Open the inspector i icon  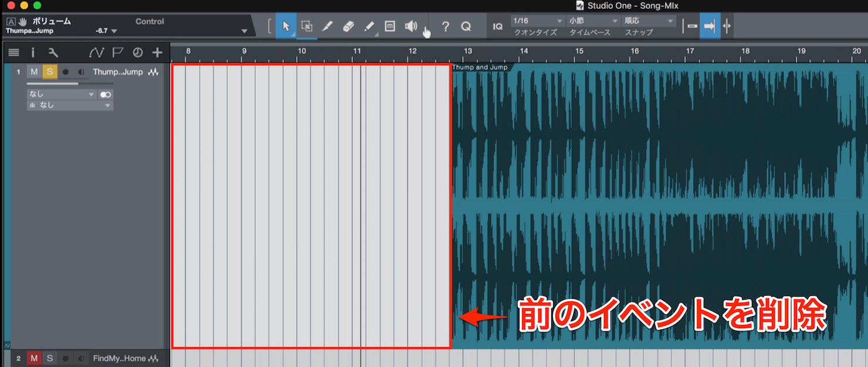click(33, 53)
